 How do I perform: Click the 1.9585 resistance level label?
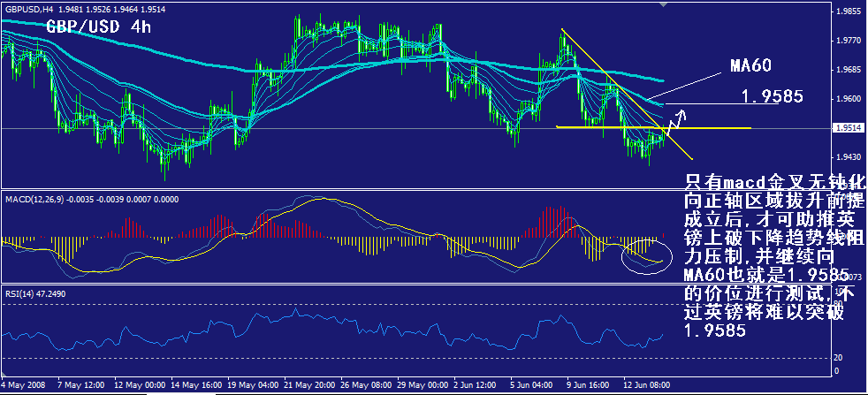773,97
